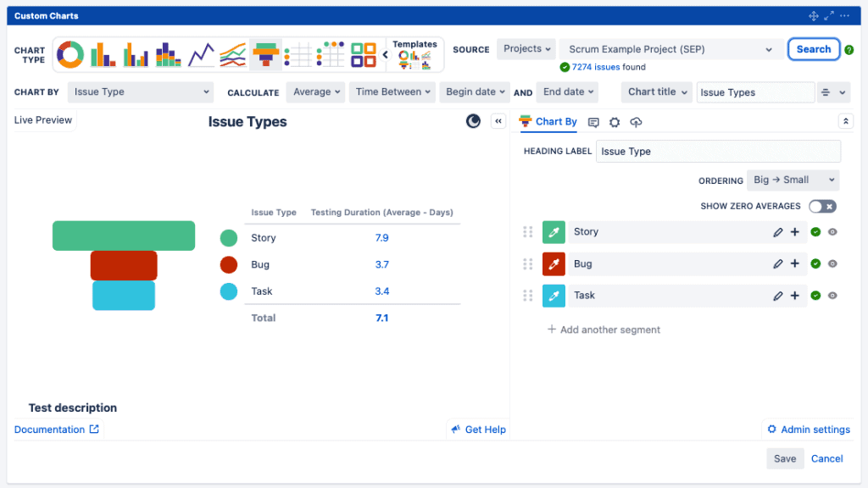Open the Chart By Issue Type dropdown

coord(140,92)
